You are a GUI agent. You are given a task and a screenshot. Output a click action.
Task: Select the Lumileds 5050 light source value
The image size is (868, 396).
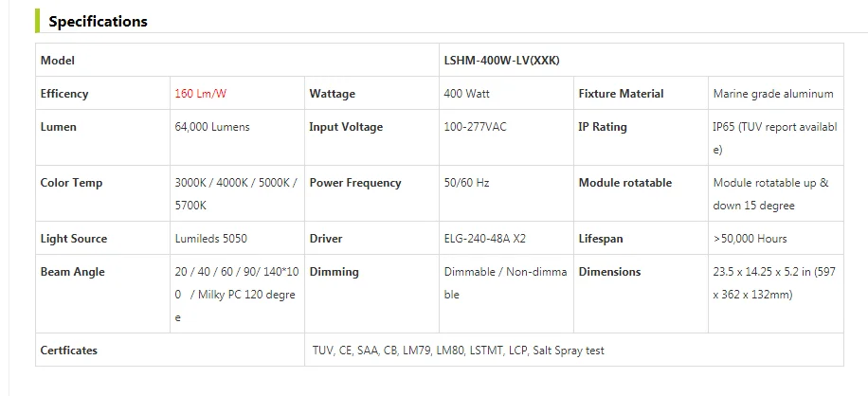click(x=210, y=239)
